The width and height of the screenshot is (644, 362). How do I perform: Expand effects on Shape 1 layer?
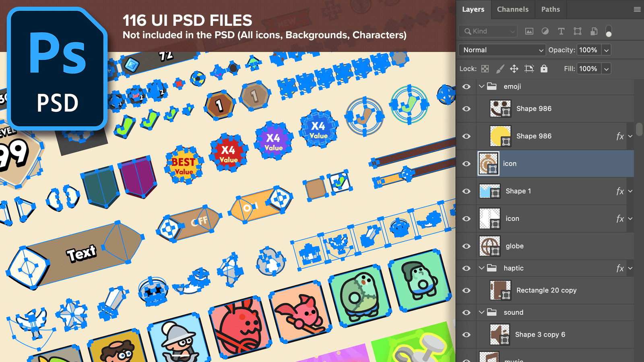pos(630,191)
